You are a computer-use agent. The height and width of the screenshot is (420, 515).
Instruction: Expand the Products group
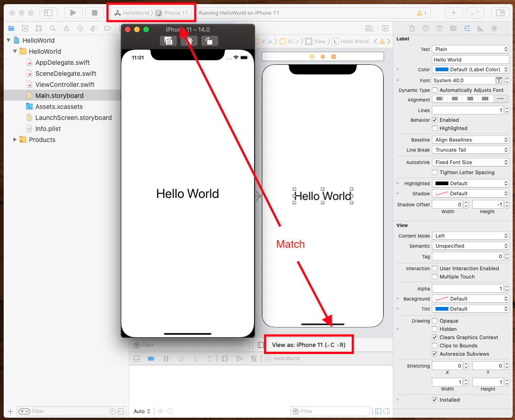(14, 140)
